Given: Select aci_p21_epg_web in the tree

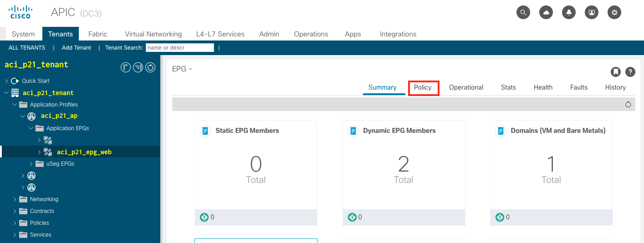Looking at the screenshot, I should tap(84, 152).
